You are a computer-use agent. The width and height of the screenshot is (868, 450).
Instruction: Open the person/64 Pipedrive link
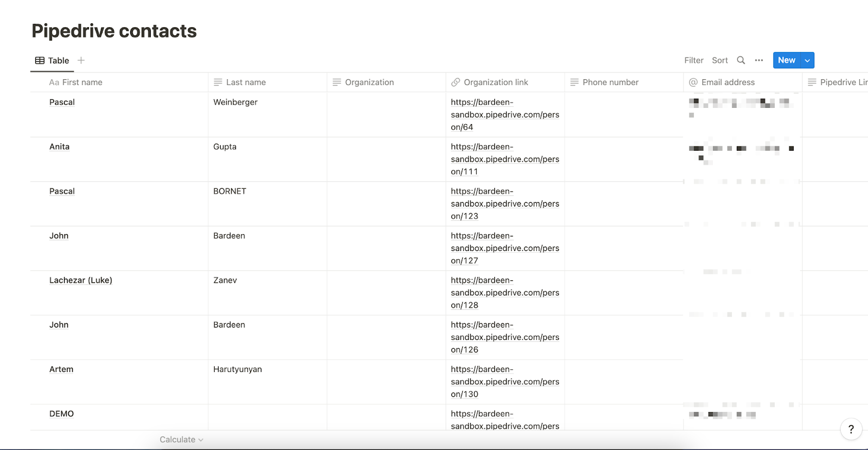point(505,114)
